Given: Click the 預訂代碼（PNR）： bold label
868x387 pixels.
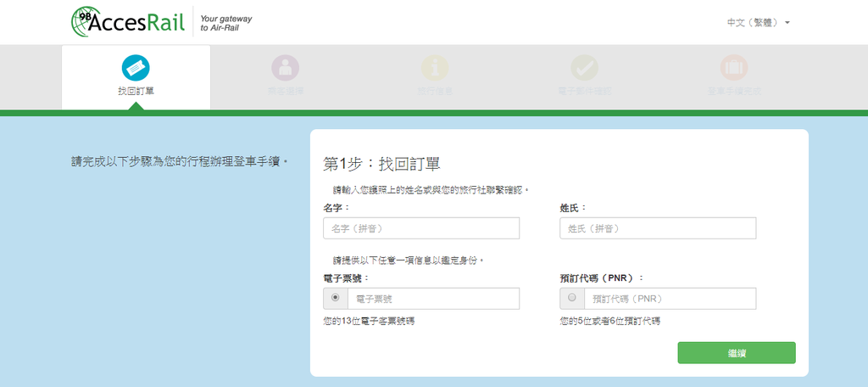Looking at the screenshot, I should (x=603, y=278).
